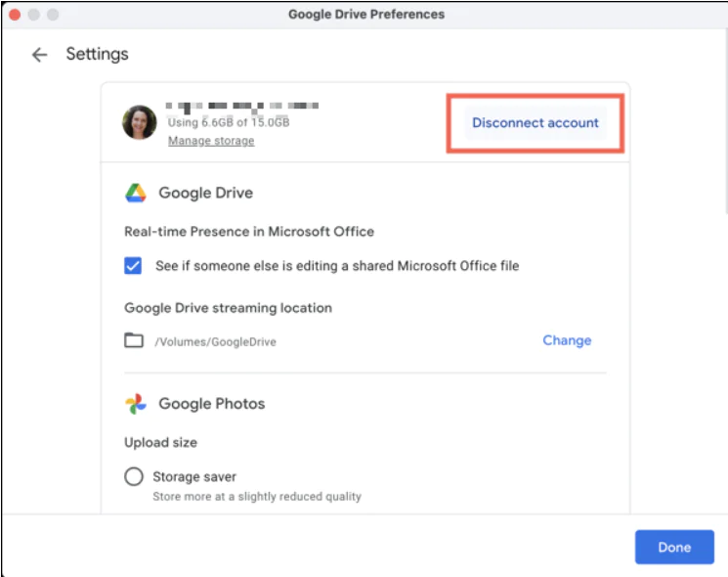728x577 pixels.
Task: Go back using the Settings arrow
Action: (x=39, y=55)
